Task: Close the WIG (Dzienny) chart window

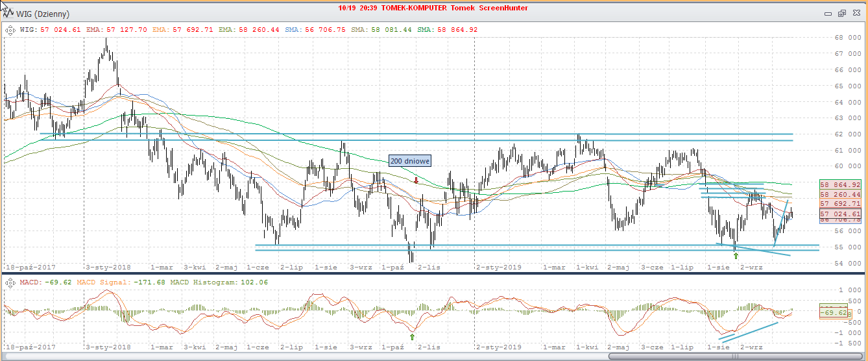Action: click(x=855, y=14)
